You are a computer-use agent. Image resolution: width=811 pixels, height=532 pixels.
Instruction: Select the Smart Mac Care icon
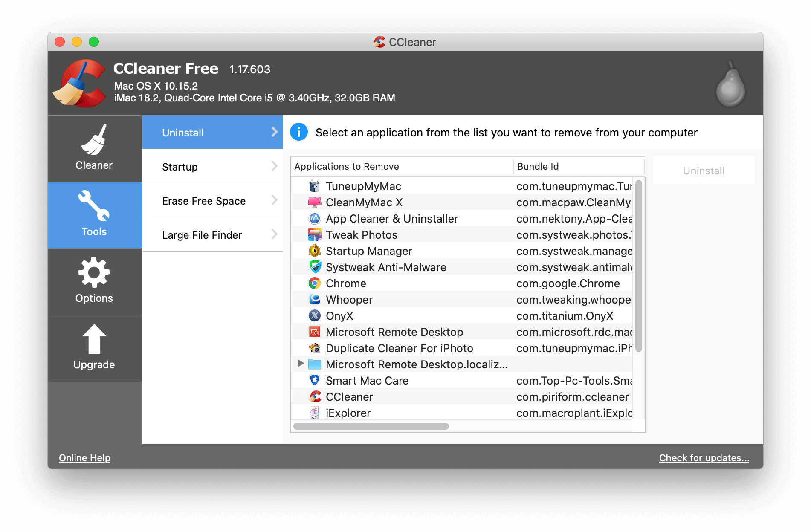[x=314, y=380]
